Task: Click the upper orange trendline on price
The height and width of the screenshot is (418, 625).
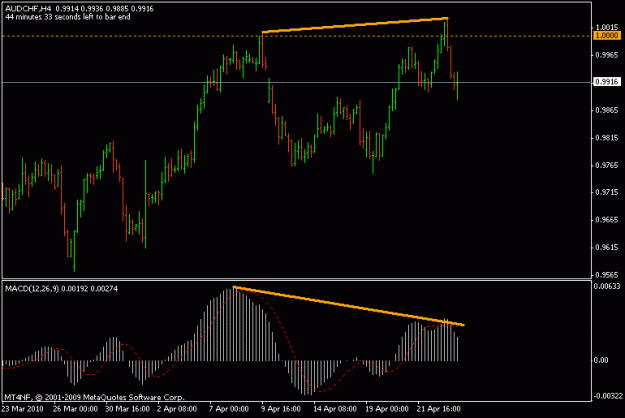Action: pos(355,25)
